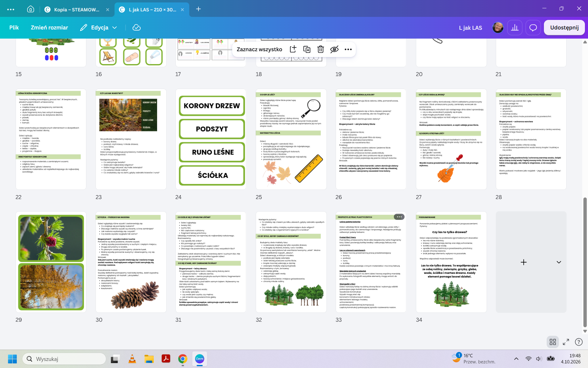Click Zaznacz wszystko
588x368 pixels.
(x=259, y=49)
